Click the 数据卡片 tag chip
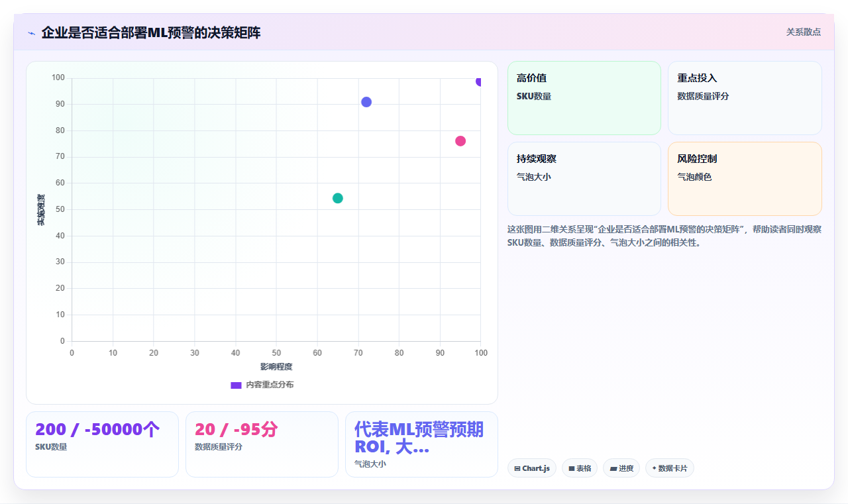The height and width of the screenshot is (504, 848). (x=669, y=468)
